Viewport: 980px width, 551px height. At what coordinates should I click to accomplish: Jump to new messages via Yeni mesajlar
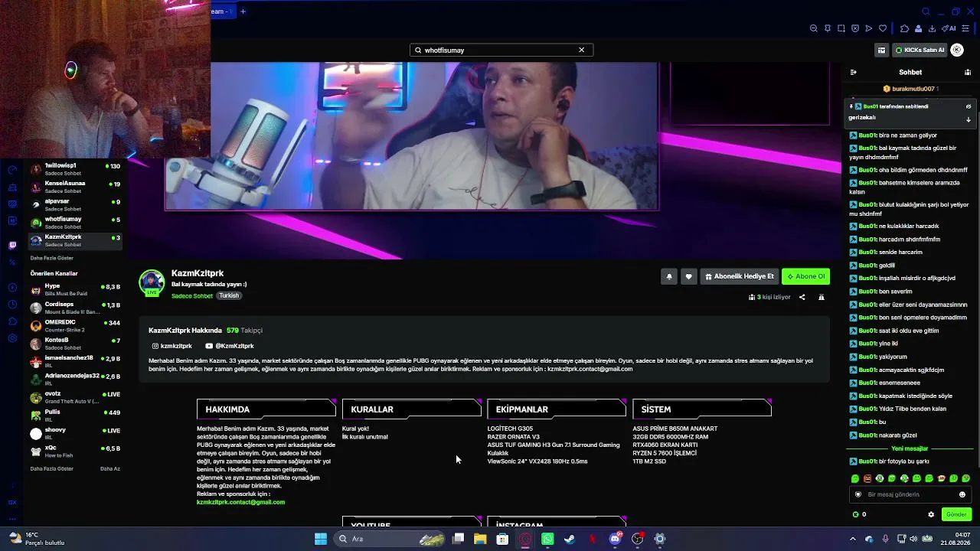point(910,448)
